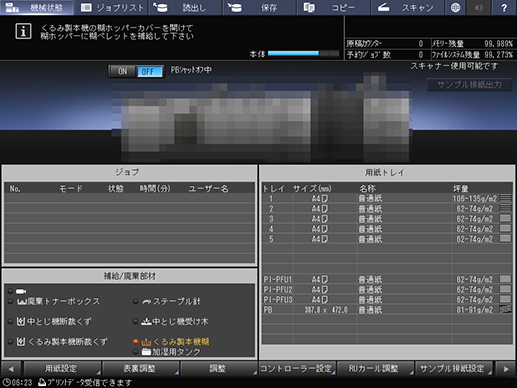Click PB tray paper level indicator
The image size is (517, 388).
click(x=505, y=309)
